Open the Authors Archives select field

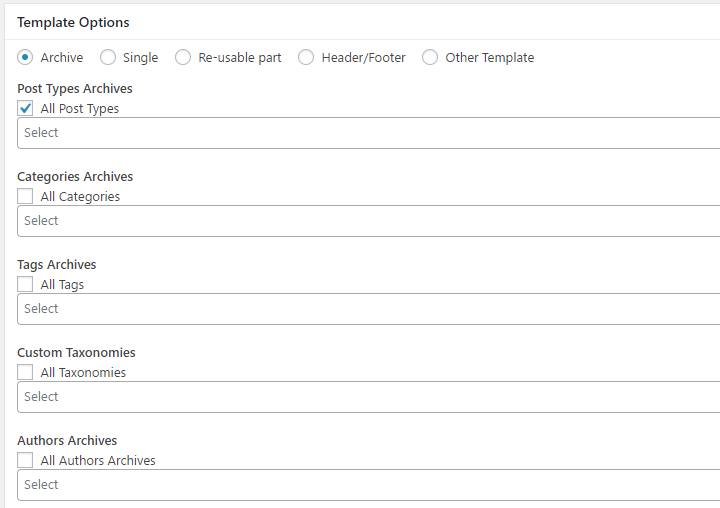coord(368,485)
